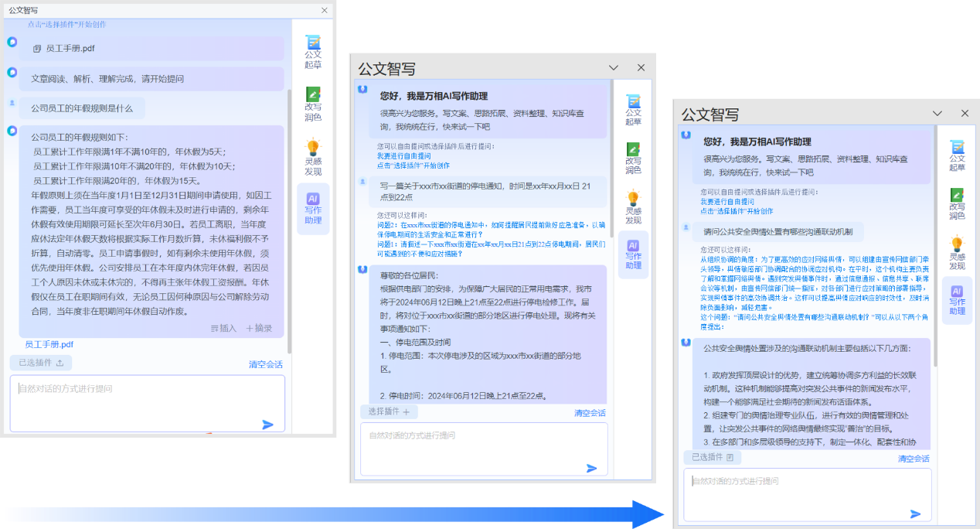Click the 员工手册.pdf attachment bubble
980x529 pixels.
click(152, 49)
